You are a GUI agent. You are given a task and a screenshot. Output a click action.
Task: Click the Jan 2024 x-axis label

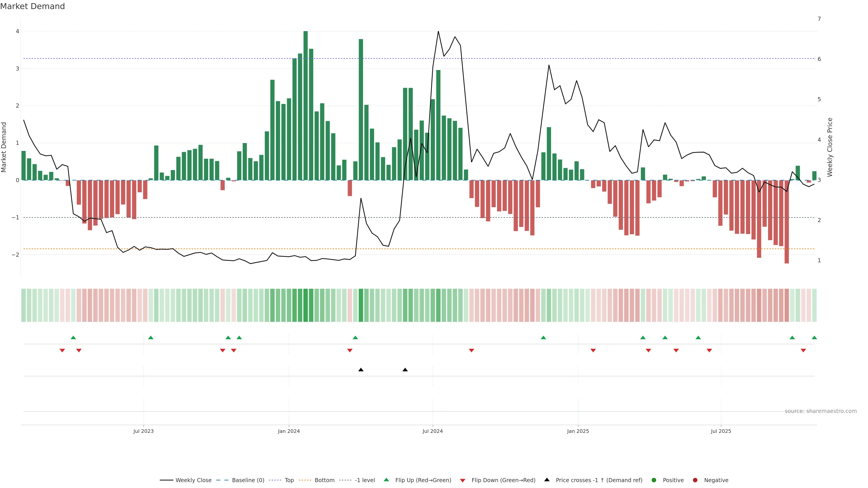[x=289, y=432]
